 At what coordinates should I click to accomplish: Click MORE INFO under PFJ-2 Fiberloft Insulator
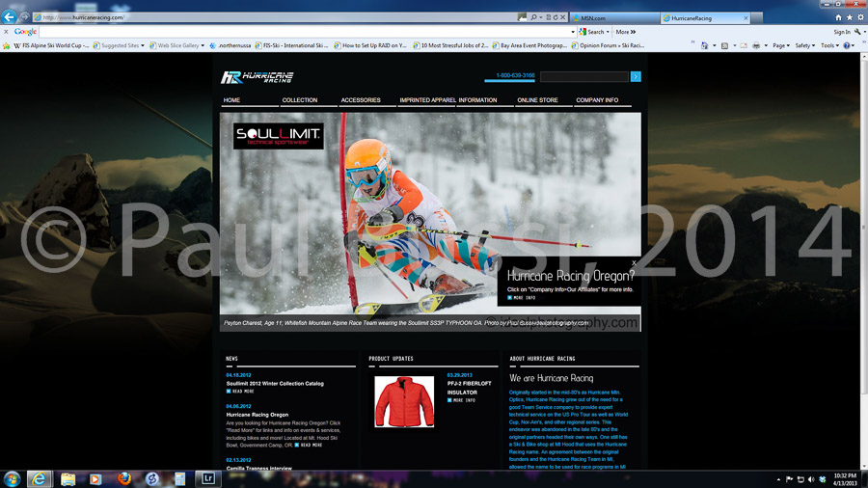[461, 400]
